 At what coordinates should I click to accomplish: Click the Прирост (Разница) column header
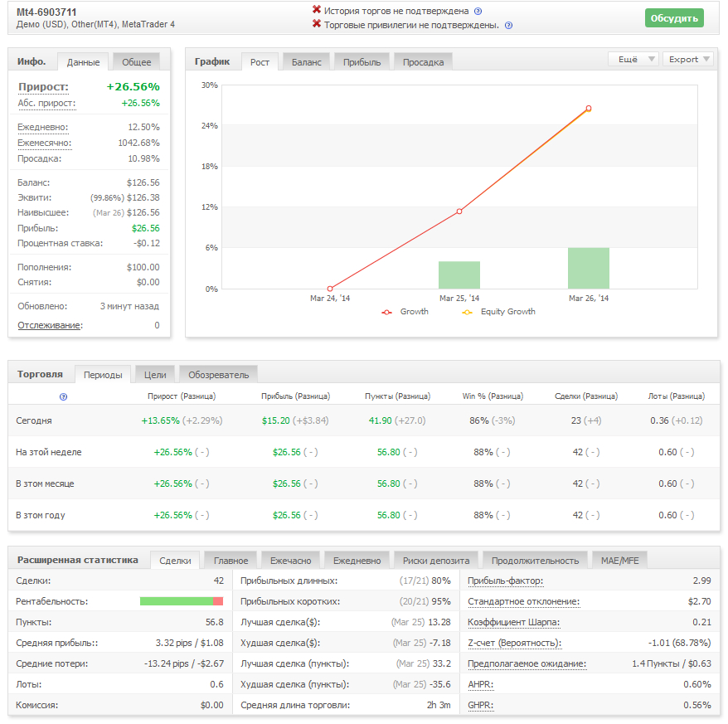(x=182, y=396)
